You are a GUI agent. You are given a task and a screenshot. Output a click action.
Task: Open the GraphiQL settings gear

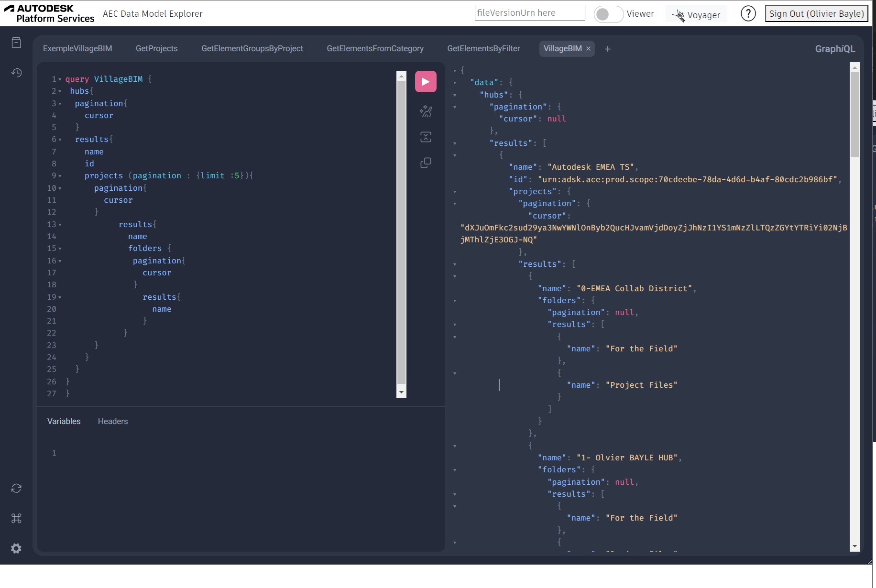coord(16,548)
